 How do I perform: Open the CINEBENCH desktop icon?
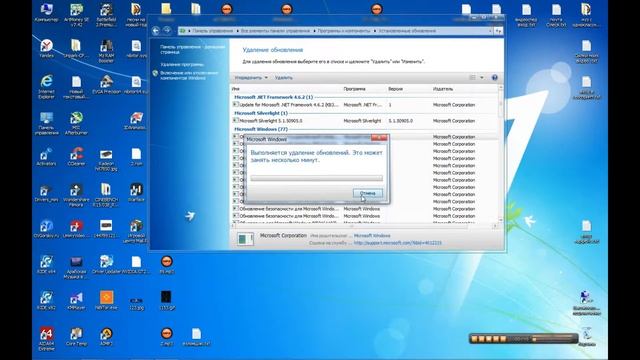(106, 195)
